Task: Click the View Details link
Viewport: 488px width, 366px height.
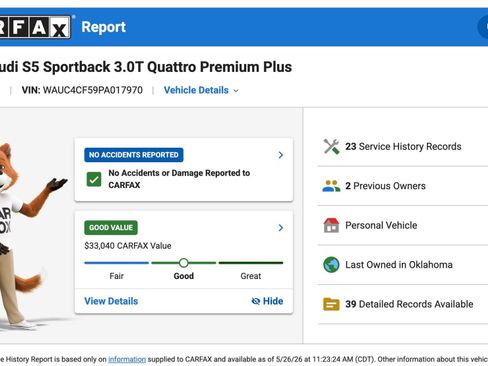Action: point(111,301)
